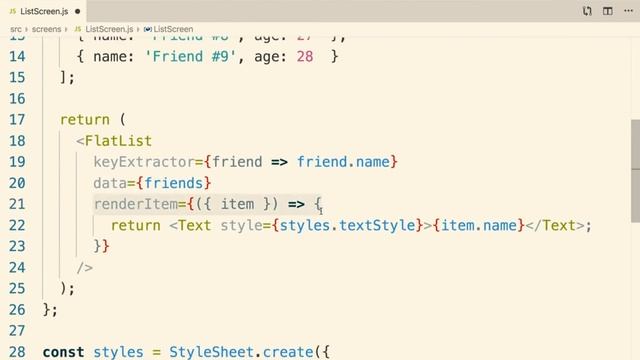
Task: Click the JS file icon in the tab
Action: pos(13,11)
